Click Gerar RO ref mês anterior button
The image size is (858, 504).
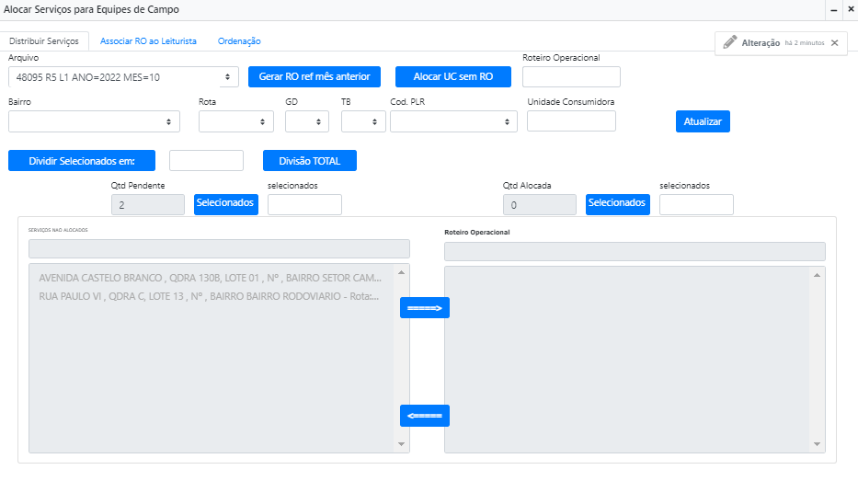point(314,76)
